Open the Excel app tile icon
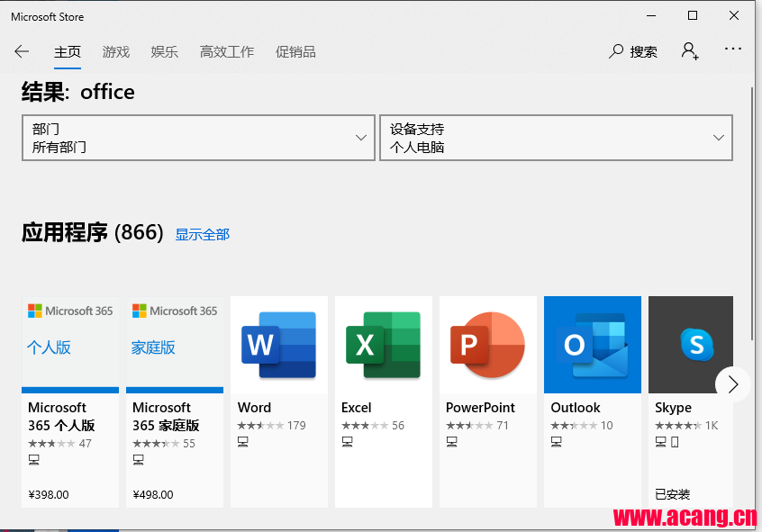Screen dimensions: 762x532 pos(384,345)
